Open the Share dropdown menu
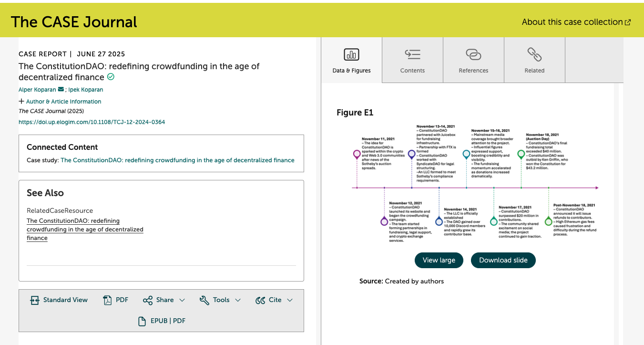This screenshot has height=345, width=644. point(164,300)
